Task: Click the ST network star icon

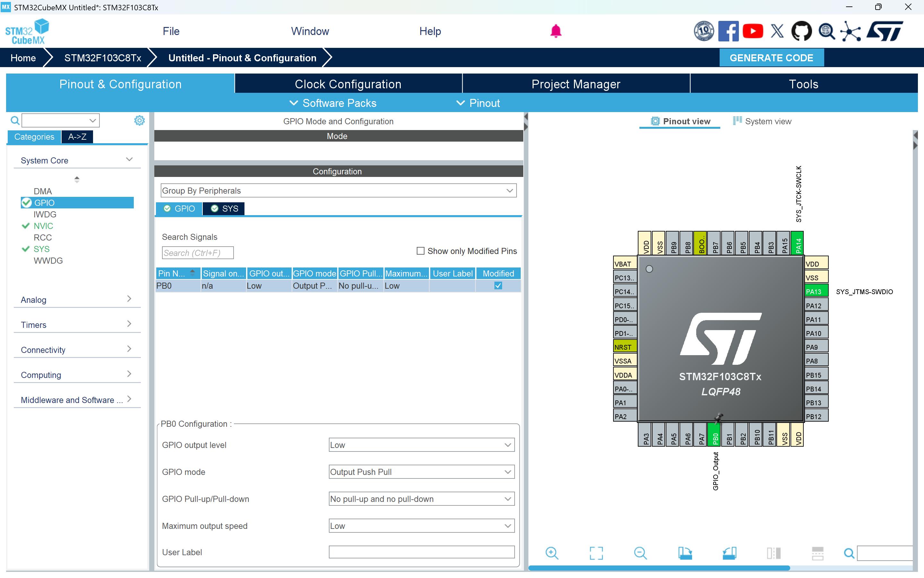Action: click(x=851, y=31)
